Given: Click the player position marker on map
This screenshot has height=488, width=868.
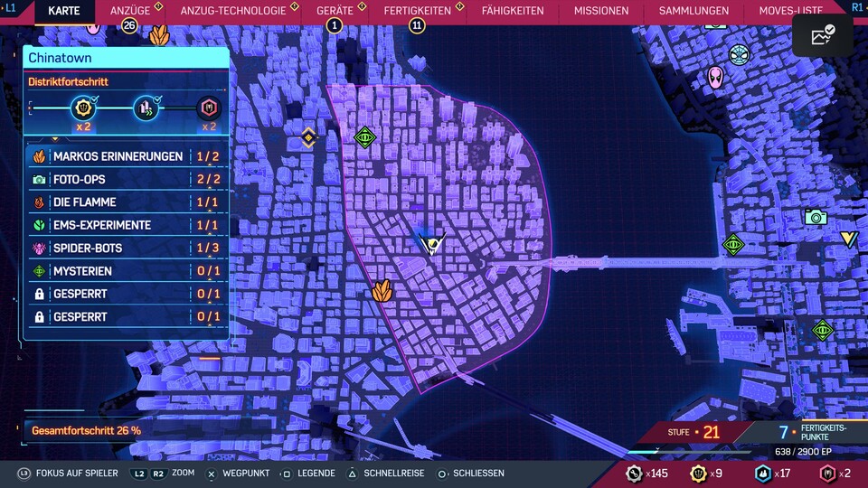Looking at the screenshot, I should pyautogui.click(x=432, y=243).
